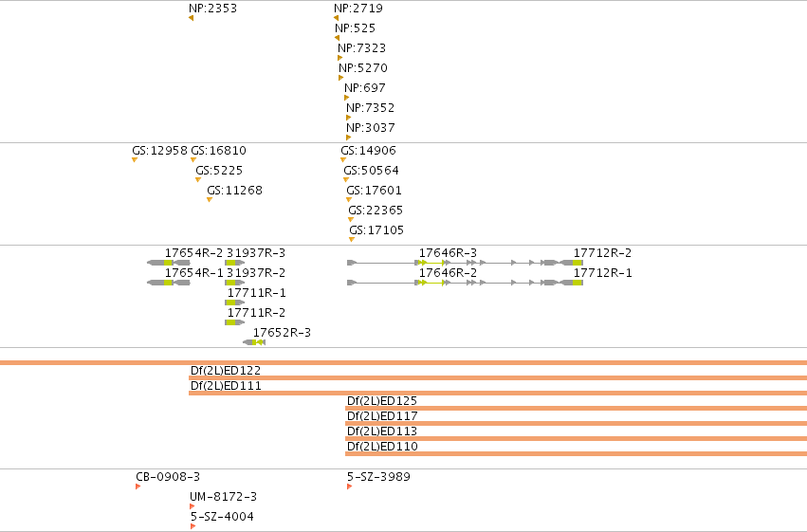The image size is (807, 532).
Task: Click the 17712R-2 gene glyph
Action: pos(571,263)
